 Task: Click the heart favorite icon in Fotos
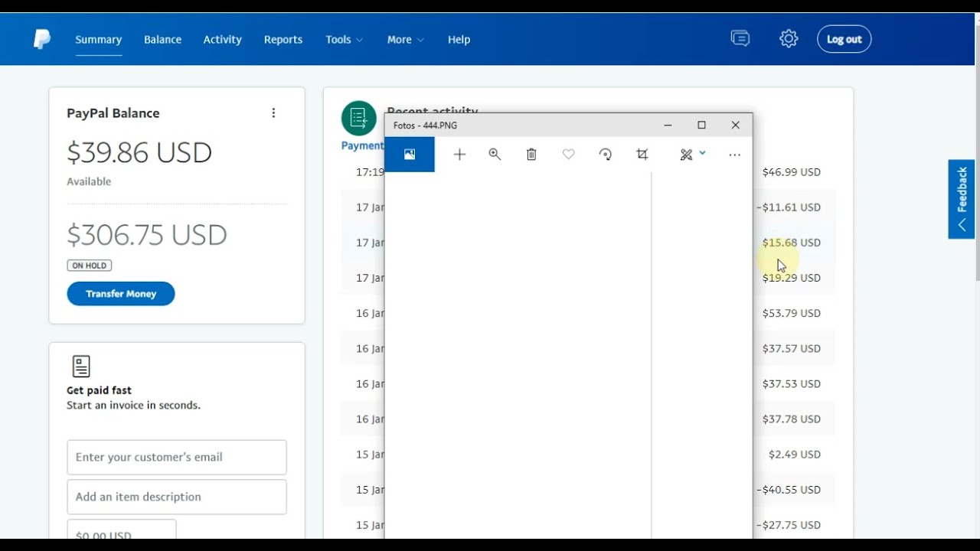click(568, 155)
